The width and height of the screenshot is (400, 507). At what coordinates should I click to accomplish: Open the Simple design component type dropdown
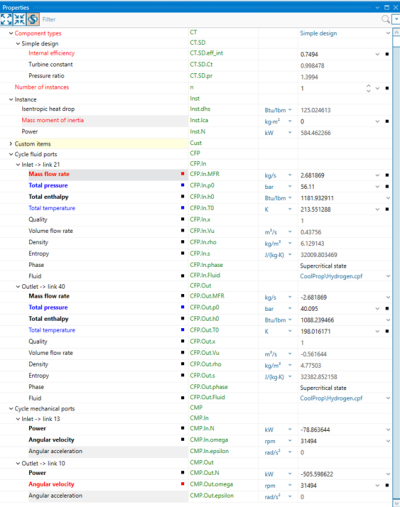(388, 33)
